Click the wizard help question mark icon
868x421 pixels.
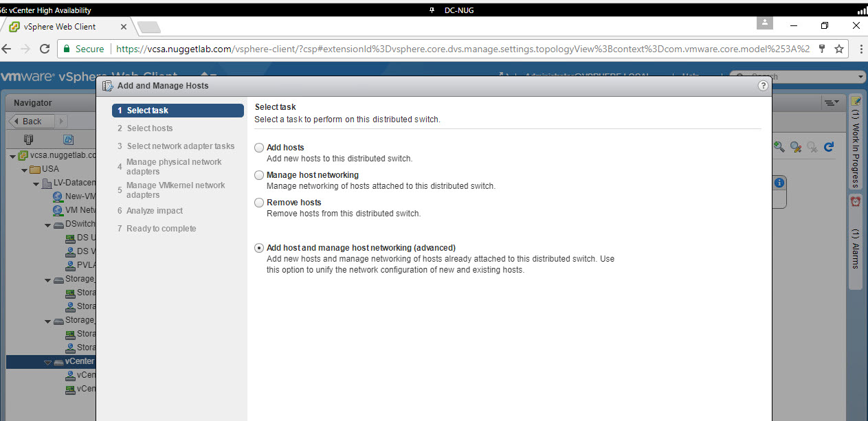pyautogui.click(x=762, y=86)
